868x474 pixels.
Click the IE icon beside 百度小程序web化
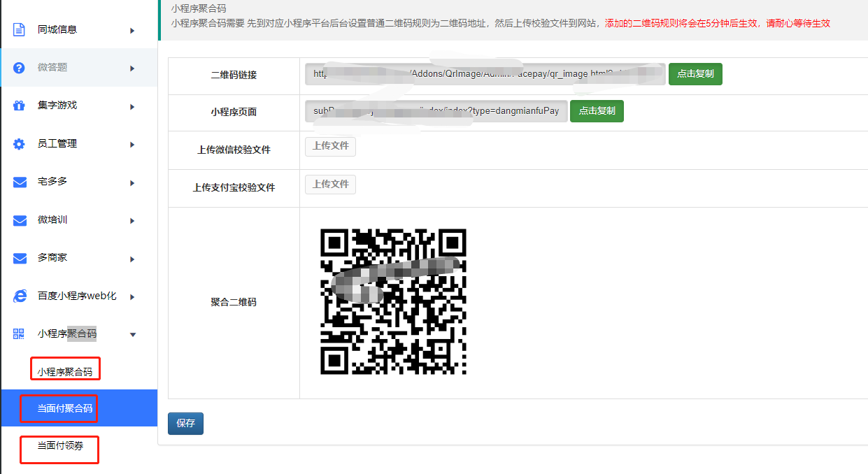point(20,296)
